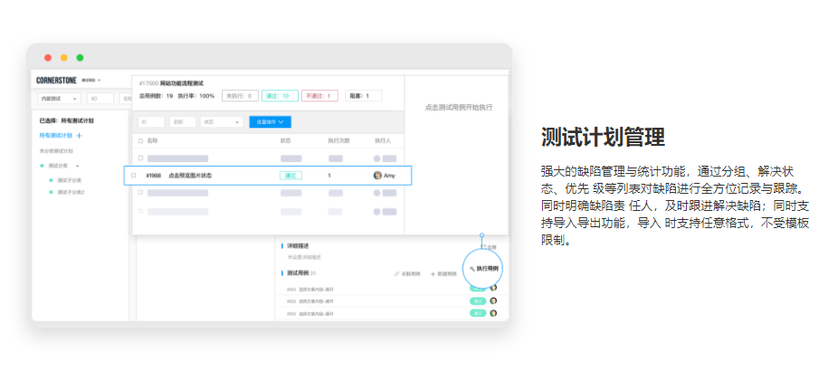Open the project switcher next to CORNERSTONE
Viewport: 828px width, 373px height.
tap(91, 80)
